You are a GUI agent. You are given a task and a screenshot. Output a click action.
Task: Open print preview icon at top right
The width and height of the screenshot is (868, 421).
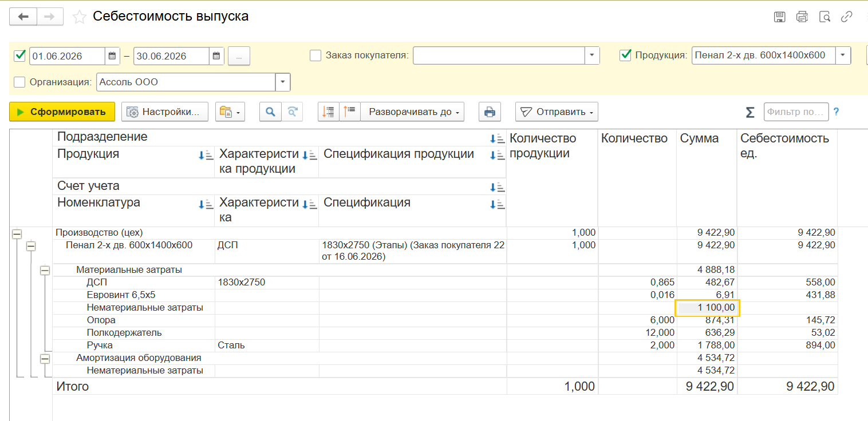tap(824, 17)
